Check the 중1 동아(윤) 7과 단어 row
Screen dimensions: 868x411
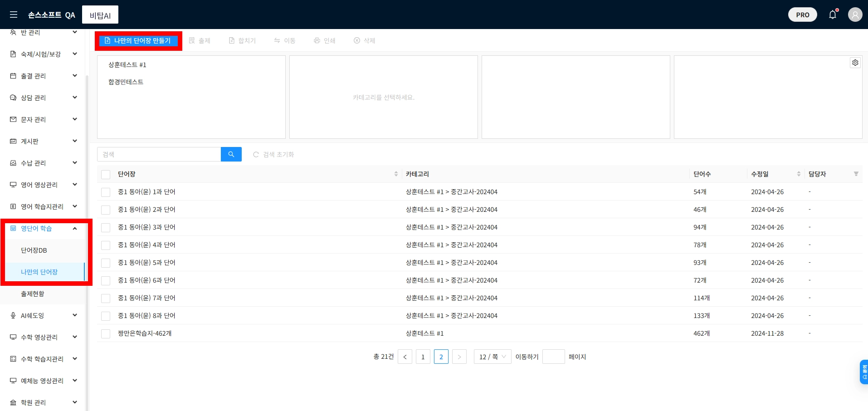[106, 298]
